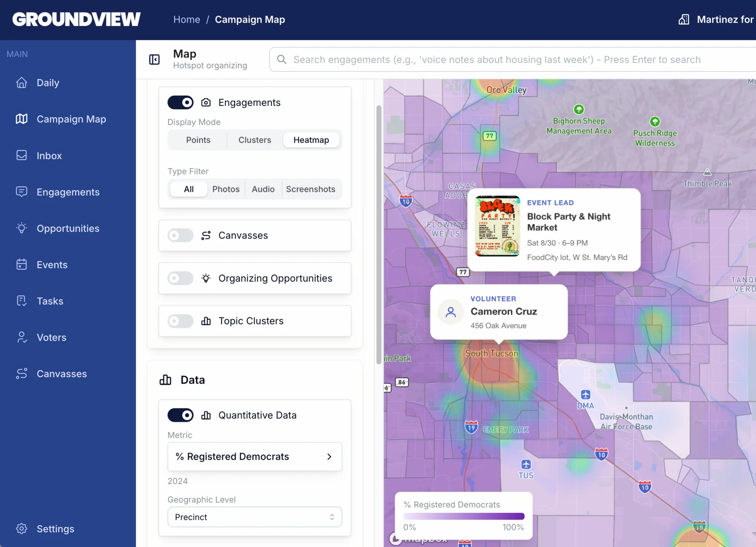Collapse the map side panel icon
This screenshot has height=547, width=756.
click(155, 60)
